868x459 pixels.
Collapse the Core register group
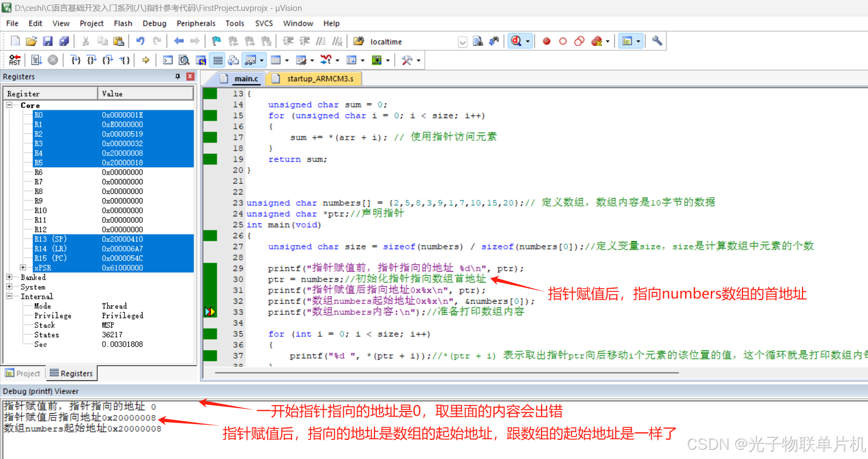tap(9, 105)
